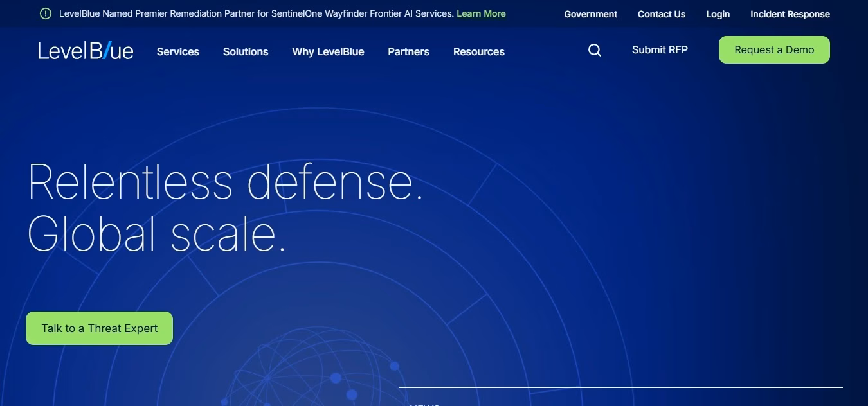Click the LevelBlue logo
This screenshot has width=868, height=406.
(86, 51)
